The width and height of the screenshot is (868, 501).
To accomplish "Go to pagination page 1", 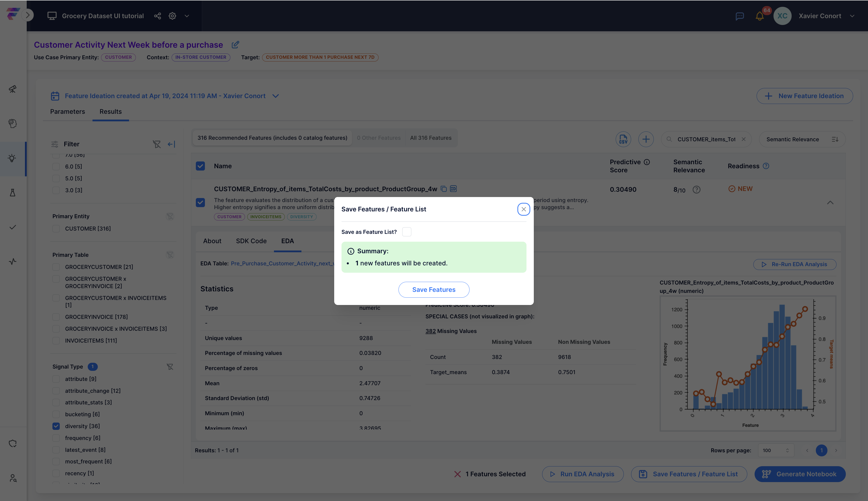I will (x=822, y=450).
